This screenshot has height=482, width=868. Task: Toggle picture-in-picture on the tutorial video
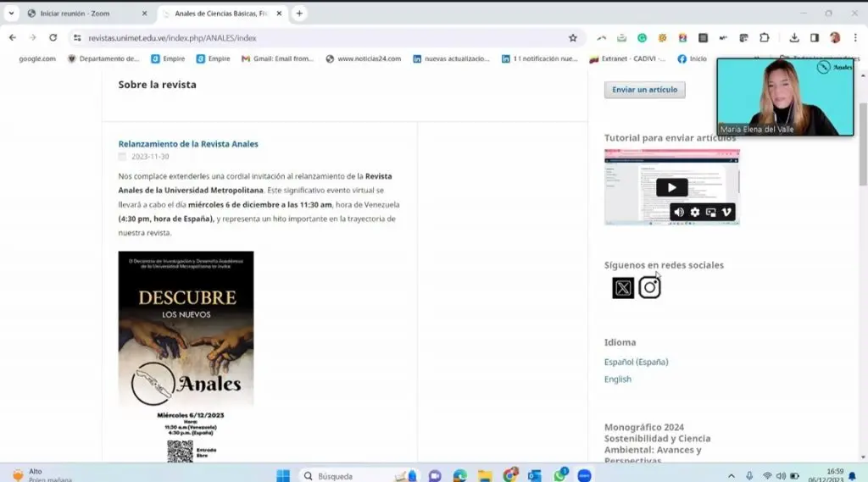coord(711,213)
